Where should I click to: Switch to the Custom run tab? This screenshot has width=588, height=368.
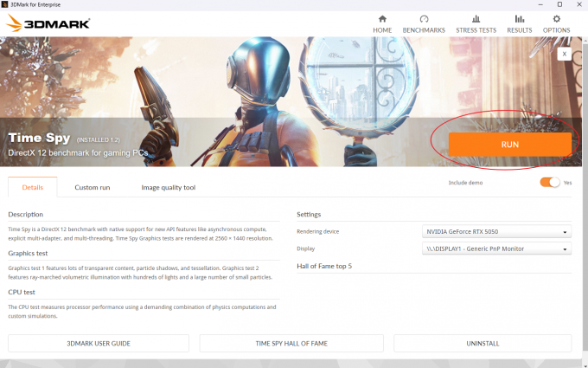tap(93, 187)
